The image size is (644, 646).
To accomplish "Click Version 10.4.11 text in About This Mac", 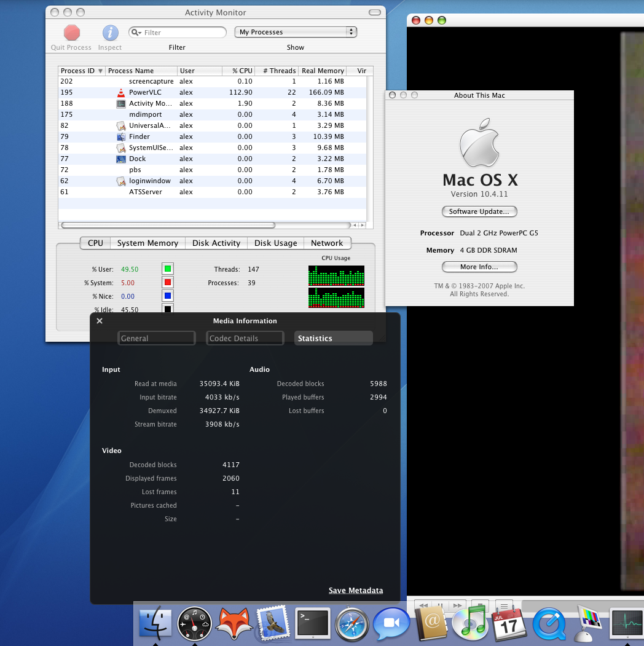I will [x=479, y=194].
